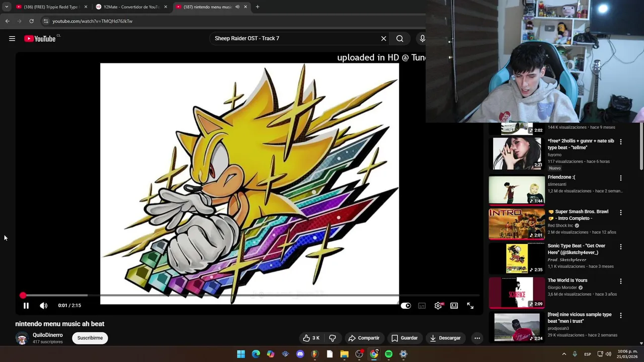Open the nine vicious sample type beat title
This screenshot has width=644, height=362.
tap(580, 318)
